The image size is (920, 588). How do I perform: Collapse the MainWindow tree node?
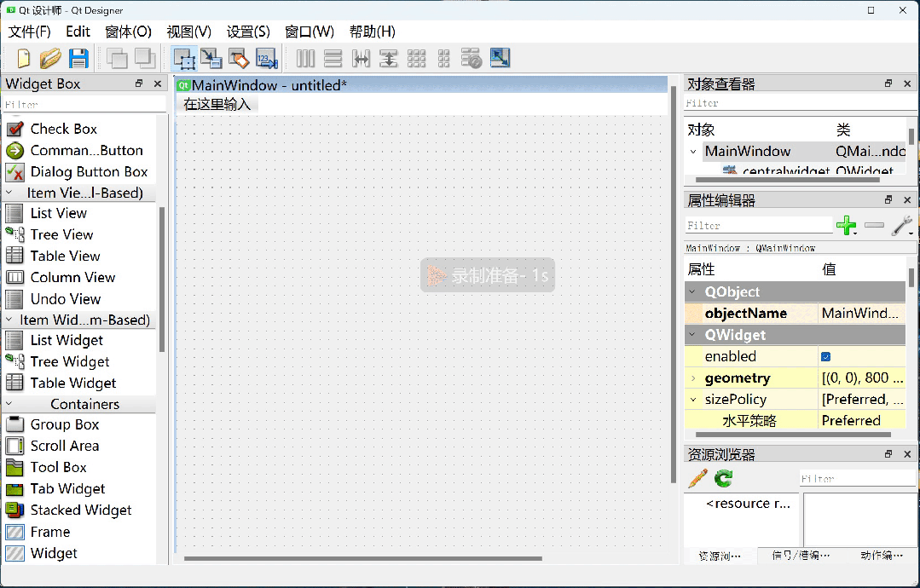(693, 151)
